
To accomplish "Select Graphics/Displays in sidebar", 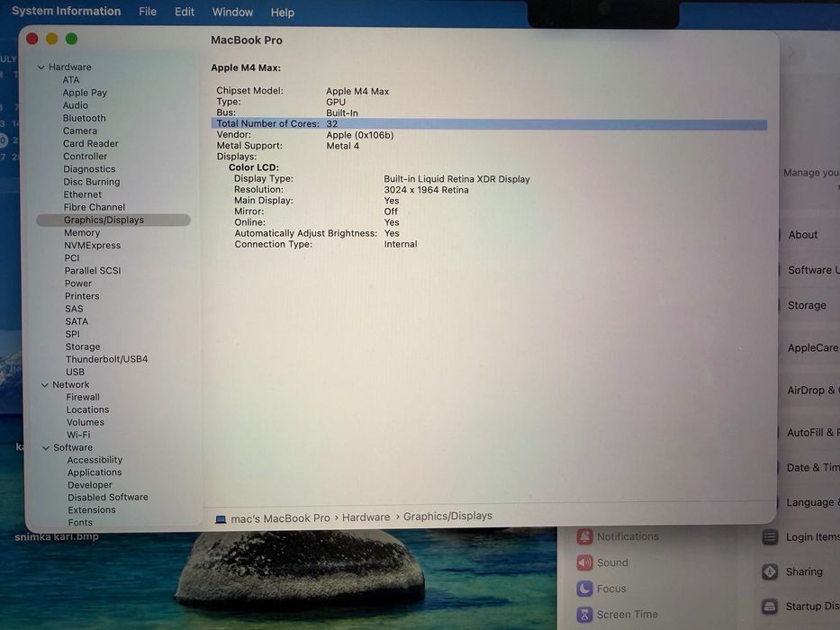I will click(x=113, y=220).
